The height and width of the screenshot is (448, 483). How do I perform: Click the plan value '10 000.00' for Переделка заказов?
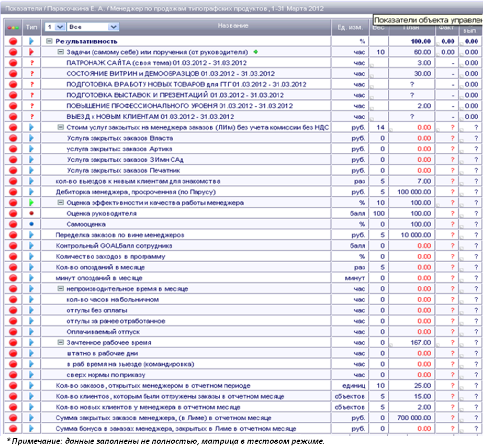point(415,235)
